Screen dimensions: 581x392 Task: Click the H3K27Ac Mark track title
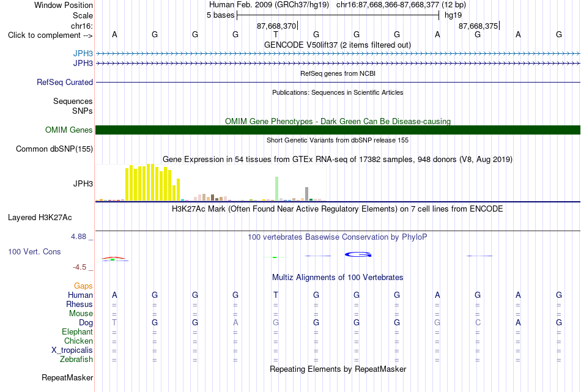tap(338, 209)
